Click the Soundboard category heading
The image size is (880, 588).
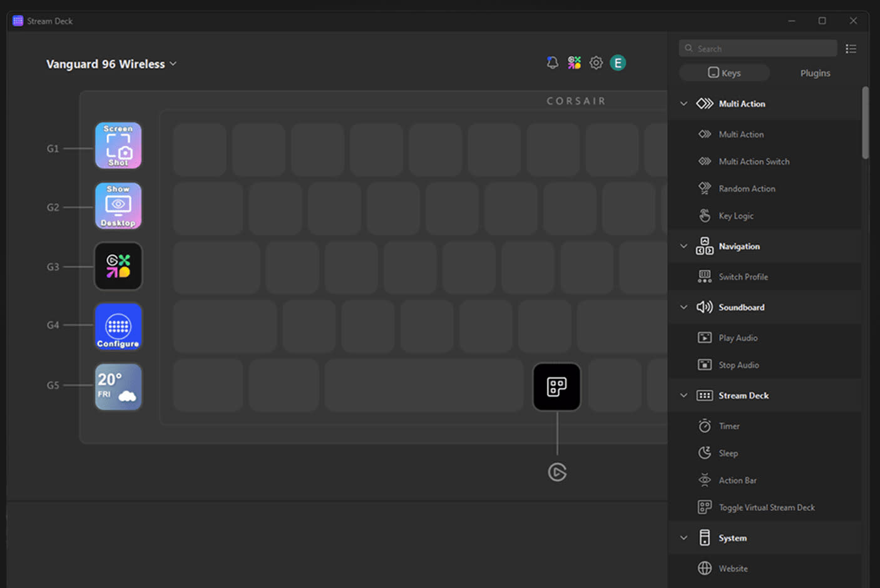point(741,307)
